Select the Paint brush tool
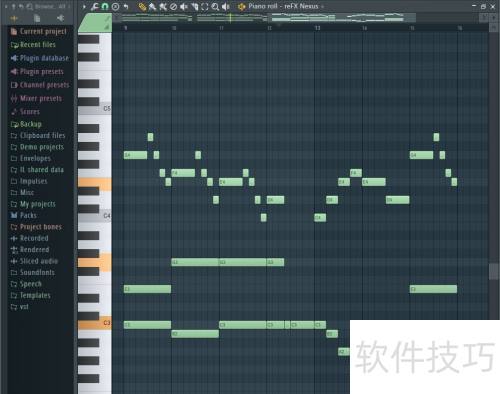 (x=153, y=6)
